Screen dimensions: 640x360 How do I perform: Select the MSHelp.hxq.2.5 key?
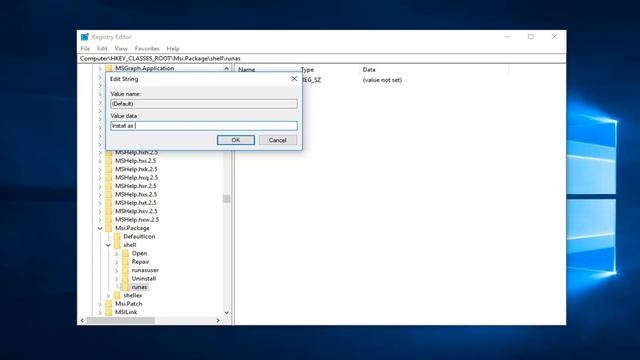(136, 178)
